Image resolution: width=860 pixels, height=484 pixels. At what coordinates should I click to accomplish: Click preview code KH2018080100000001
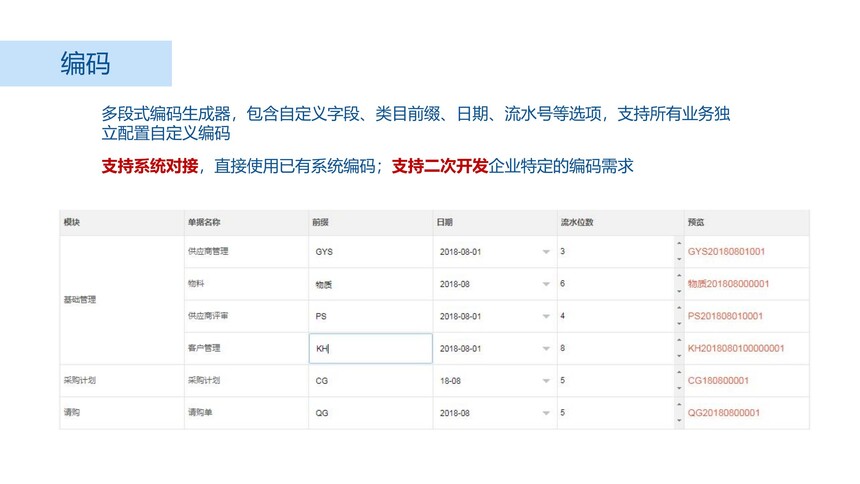tap(736, 348)
